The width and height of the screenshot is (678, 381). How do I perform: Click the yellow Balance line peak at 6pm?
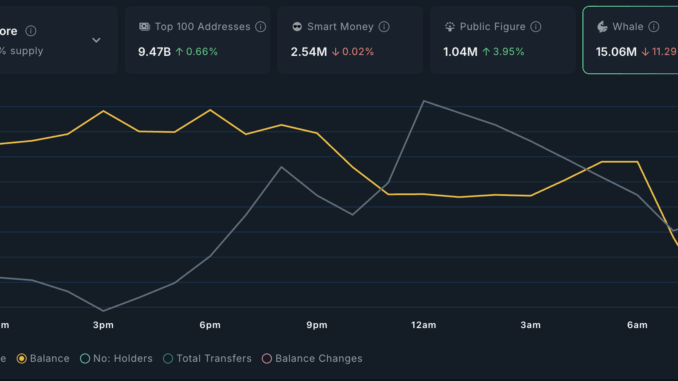[x=211, y=110]
